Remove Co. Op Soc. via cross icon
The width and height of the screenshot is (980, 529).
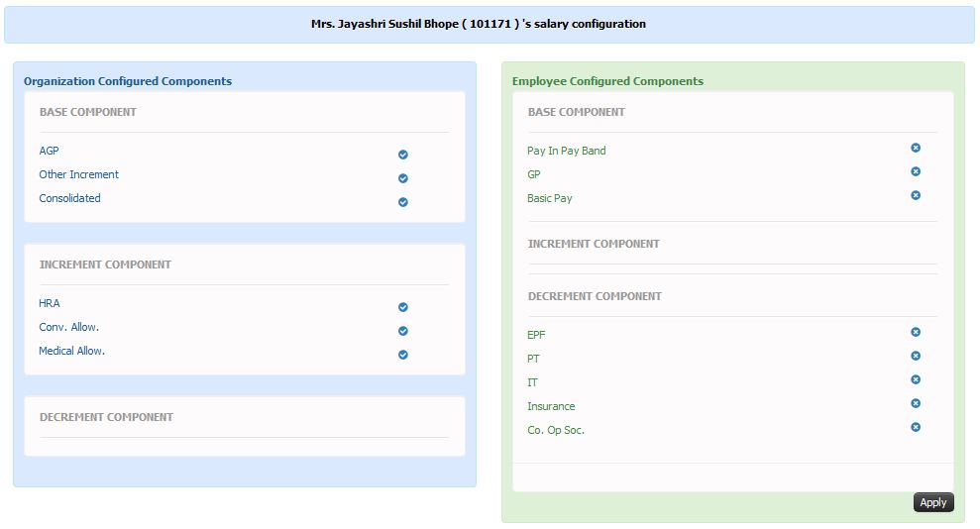point(916,427)
